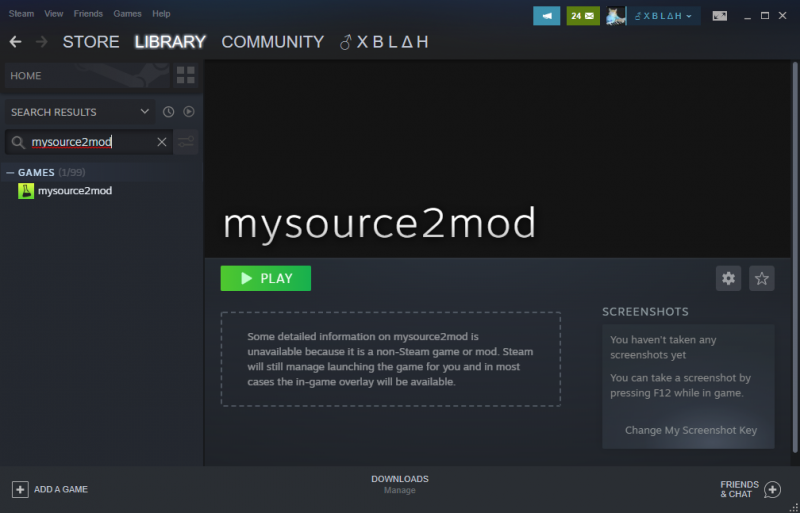Open DOWNLOADS Manage
Screen dimensions: 800x513
pyautogui.click(x=399, y=484)
